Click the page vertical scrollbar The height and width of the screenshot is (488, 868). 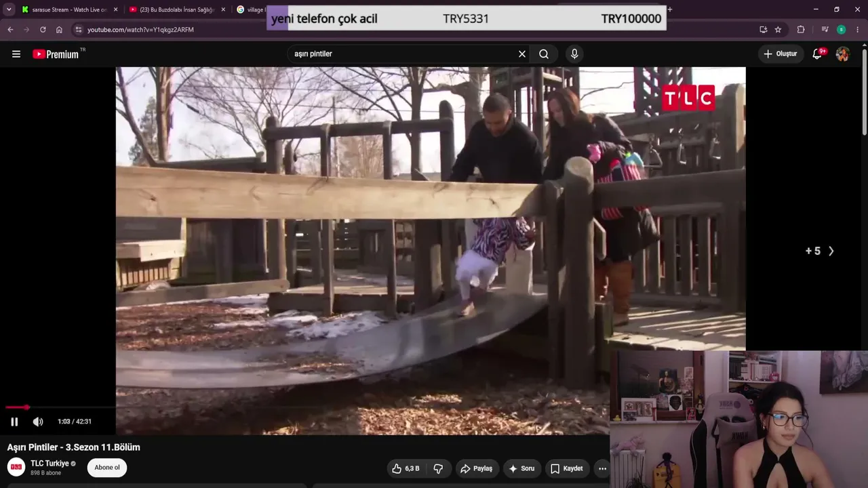[864, 91]
